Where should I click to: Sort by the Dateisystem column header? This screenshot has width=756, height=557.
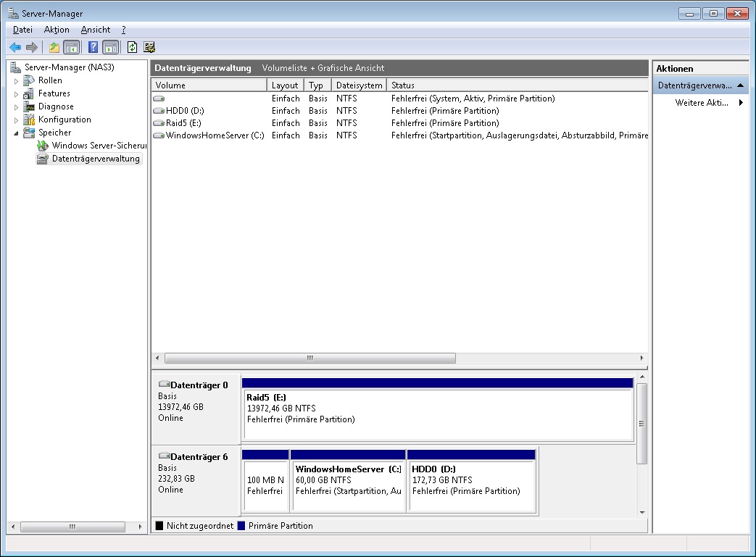pos(360,85)
